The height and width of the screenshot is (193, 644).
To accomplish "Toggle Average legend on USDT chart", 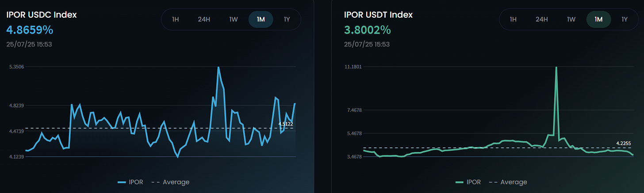I will (x=509, y=182).
